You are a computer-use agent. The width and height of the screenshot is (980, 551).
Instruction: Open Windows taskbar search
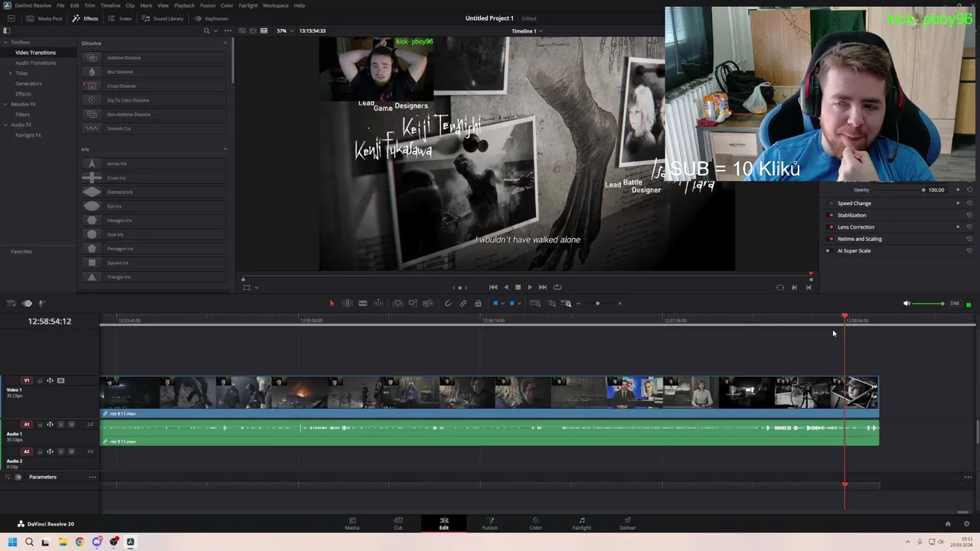[x=29, y=542]
